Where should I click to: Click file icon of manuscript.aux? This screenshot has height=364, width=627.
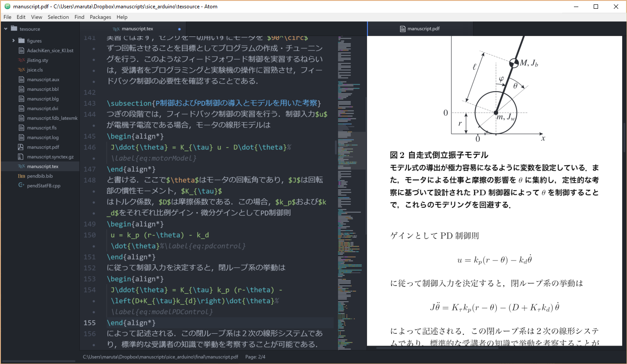pos(21,79)
